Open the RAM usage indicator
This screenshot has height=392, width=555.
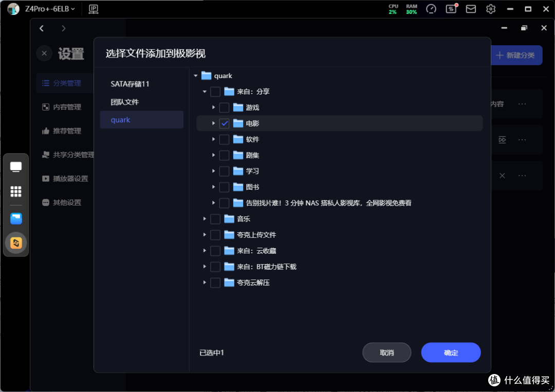411,9
